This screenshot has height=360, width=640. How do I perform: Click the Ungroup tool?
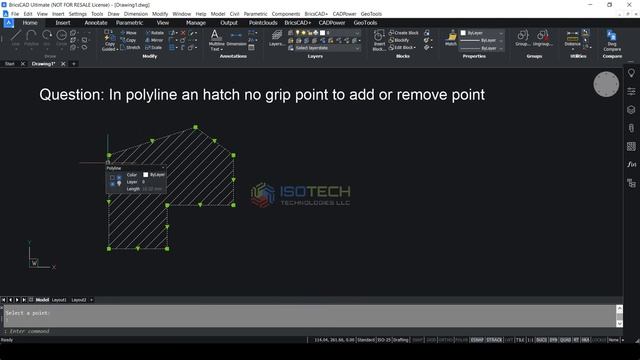pyautogui.click(x=542, y=38)
